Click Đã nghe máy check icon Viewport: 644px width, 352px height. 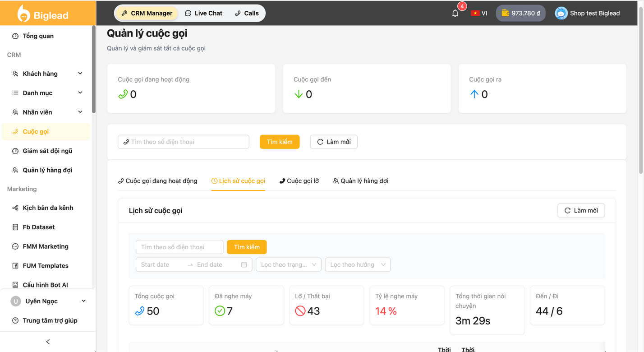coord(220,311)
